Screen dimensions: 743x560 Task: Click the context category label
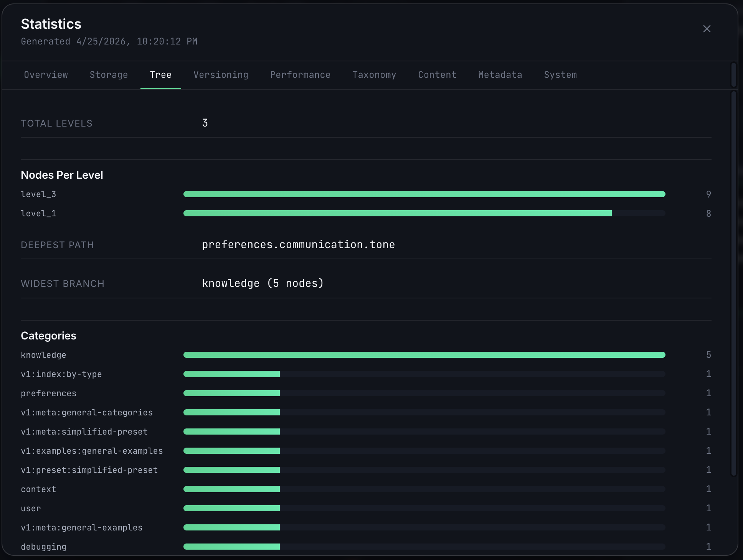pyautogui.click(x=38, y=489)
